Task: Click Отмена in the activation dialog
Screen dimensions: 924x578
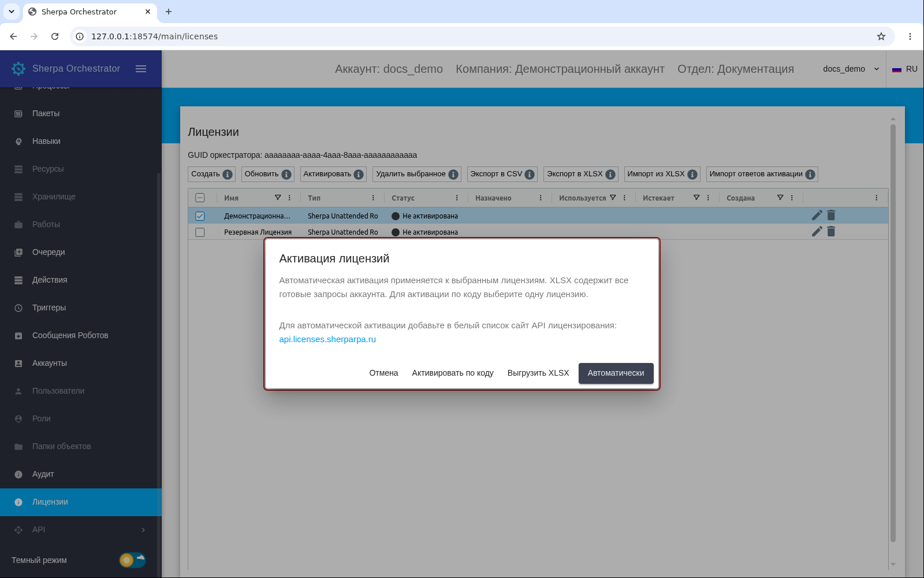Action: coord(383,373)
